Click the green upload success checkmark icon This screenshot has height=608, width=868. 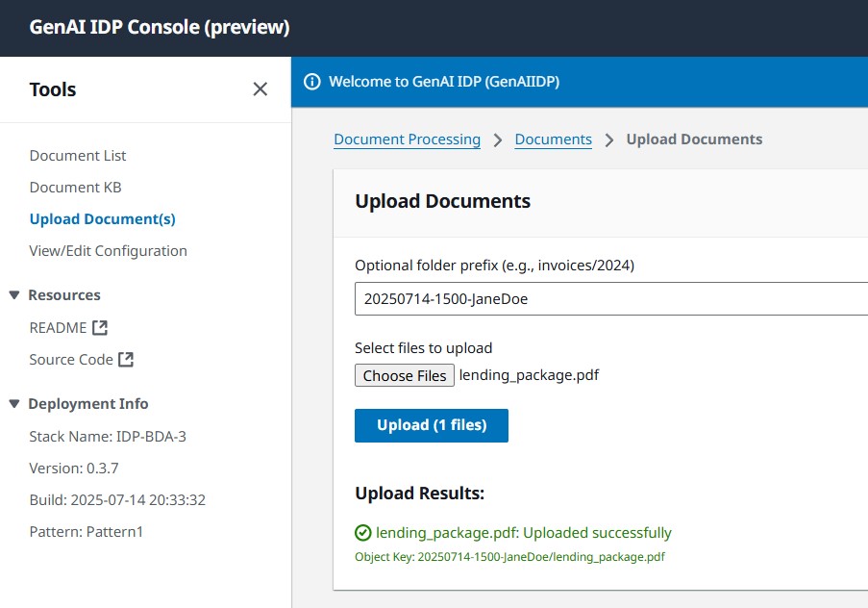click(362, 533)
